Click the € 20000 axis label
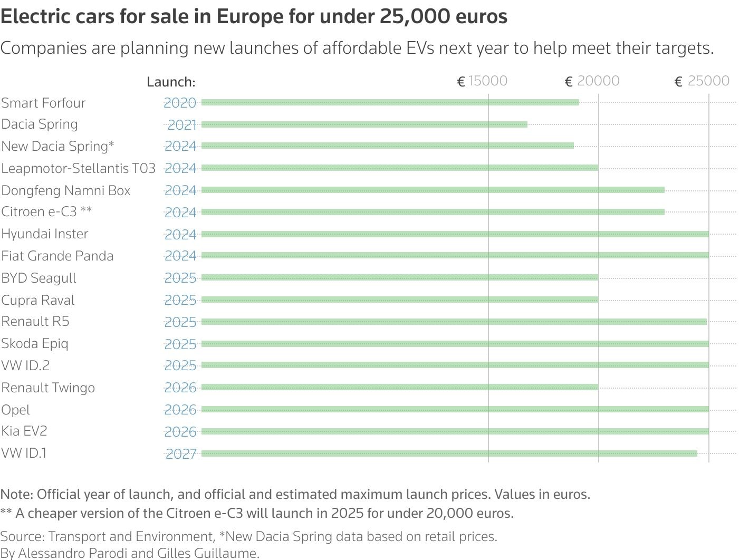The image size is (749, 560). pyautogui.click(x=592, y=81)
